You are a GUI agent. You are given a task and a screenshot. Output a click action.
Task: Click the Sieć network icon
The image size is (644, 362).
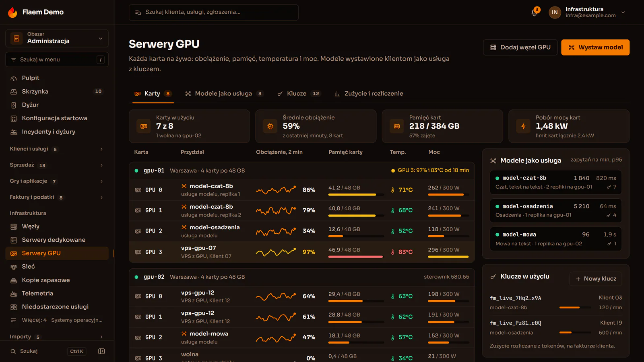[14, 267]
